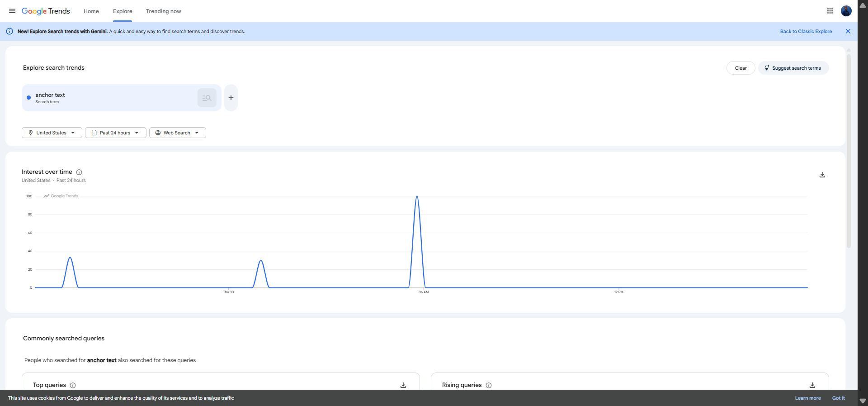868x406 pixels.
Task: Download the Top queries data
Action: tap(403, 385)
